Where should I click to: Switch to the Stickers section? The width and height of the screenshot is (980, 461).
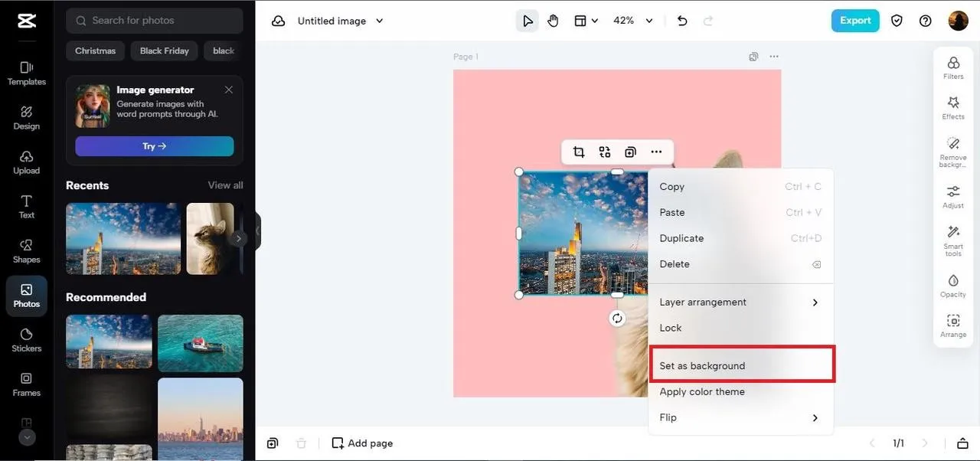coord(26,339)
